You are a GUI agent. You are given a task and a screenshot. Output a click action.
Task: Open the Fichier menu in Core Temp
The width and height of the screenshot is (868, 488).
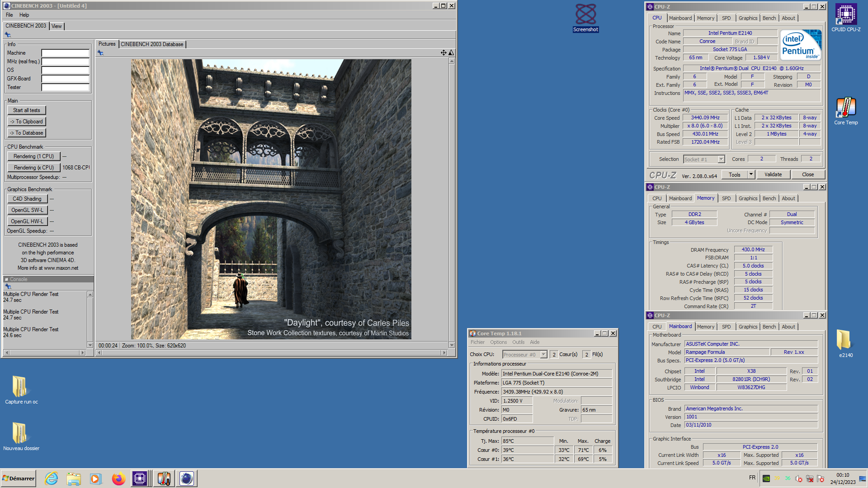click(x=477, y=342)
